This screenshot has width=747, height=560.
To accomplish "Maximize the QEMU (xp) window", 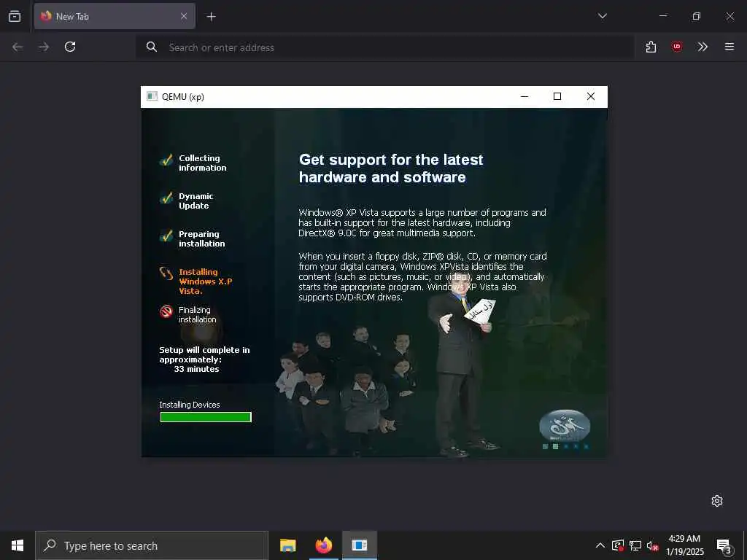I will click(x=557, y=97).
